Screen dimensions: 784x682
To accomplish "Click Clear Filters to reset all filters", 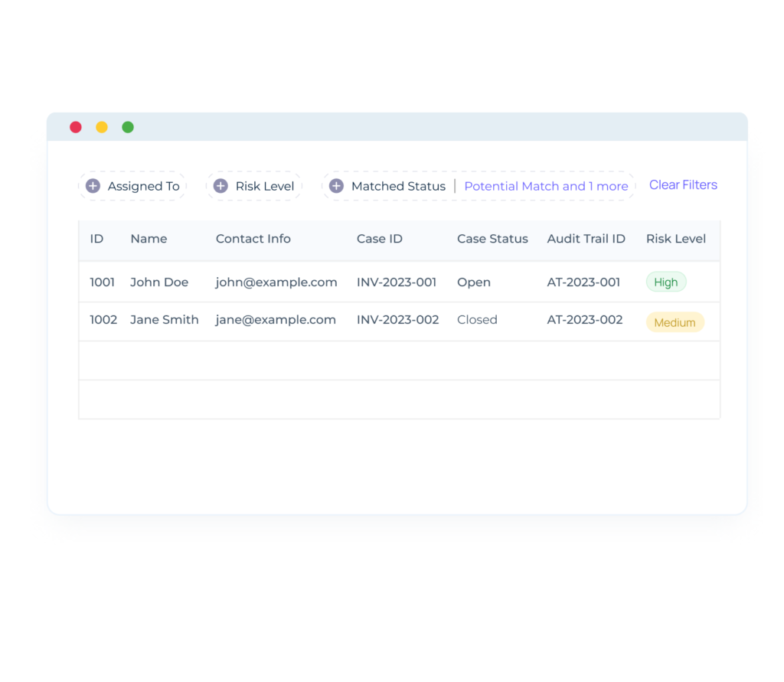I will [683, 184].
